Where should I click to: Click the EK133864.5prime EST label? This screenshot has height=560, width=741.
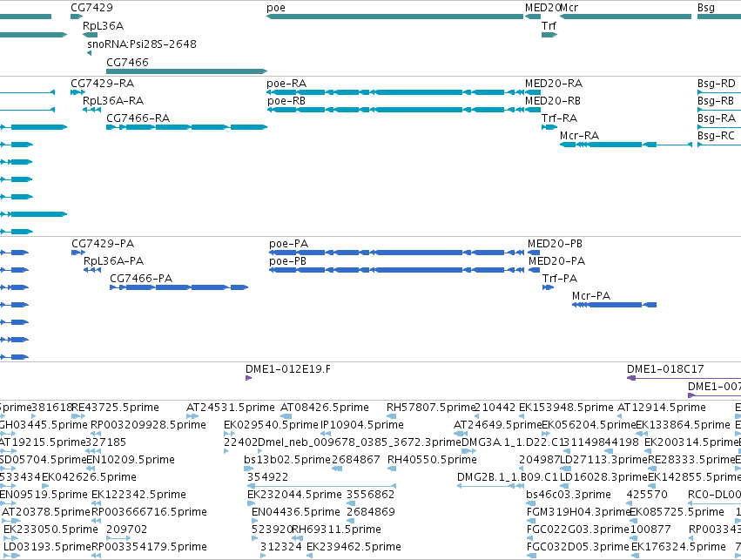click(683, 425)
